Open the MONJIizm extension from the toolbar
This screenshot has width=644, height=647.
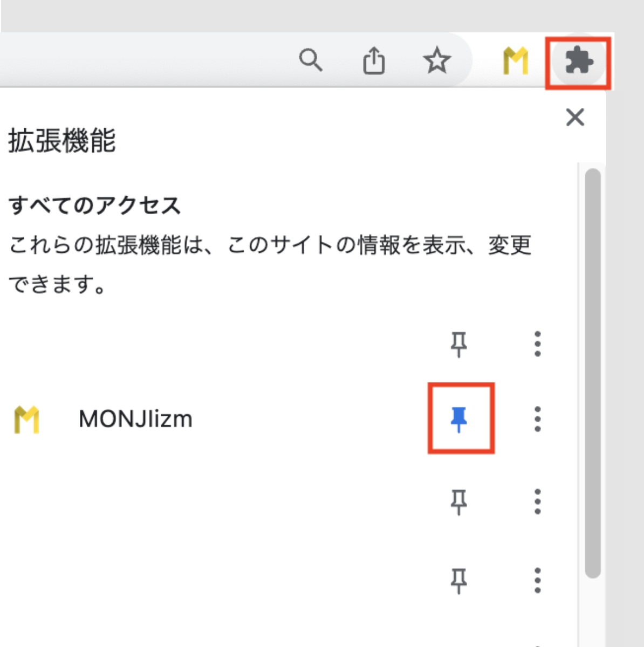pos(516,61)
